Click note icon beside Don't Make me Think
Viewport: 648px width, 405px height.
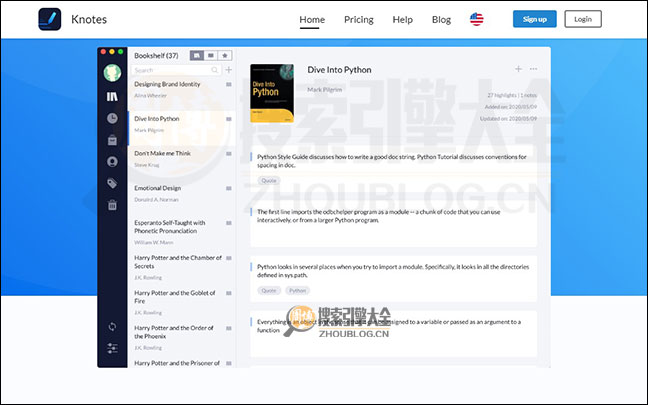[229, 154]
